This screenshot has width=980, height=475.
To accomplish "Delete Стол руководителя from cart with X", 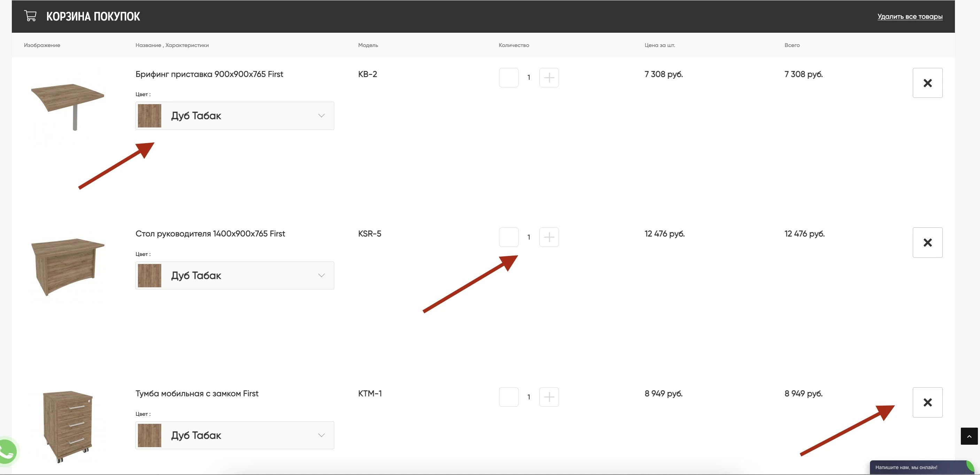I will pos(927,243).
